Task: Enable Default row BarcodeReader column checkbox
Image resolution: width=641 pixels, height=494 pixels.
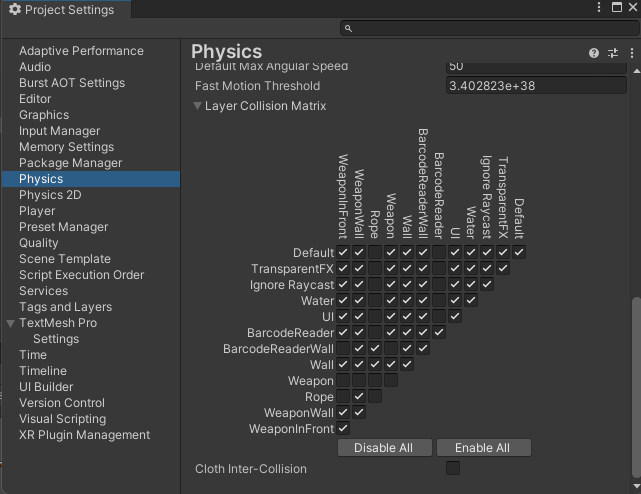Action: pyautogui.click(x=439, y=252)
